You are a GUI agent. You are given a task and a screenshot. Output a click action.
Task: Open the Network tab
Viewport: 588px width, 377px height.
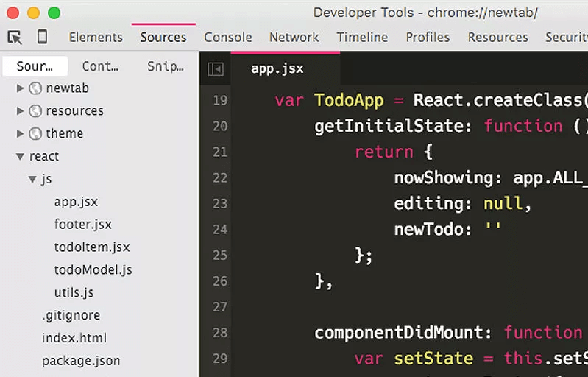pyautogui.click(x=294, y=38)
